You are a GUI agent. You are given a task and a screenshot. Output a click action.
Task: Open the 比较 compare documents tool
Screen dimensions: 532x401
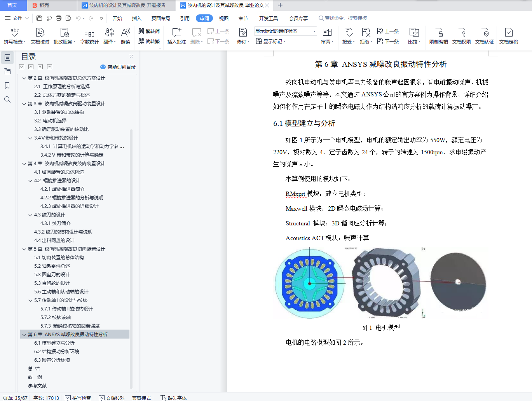coord(414,36)
